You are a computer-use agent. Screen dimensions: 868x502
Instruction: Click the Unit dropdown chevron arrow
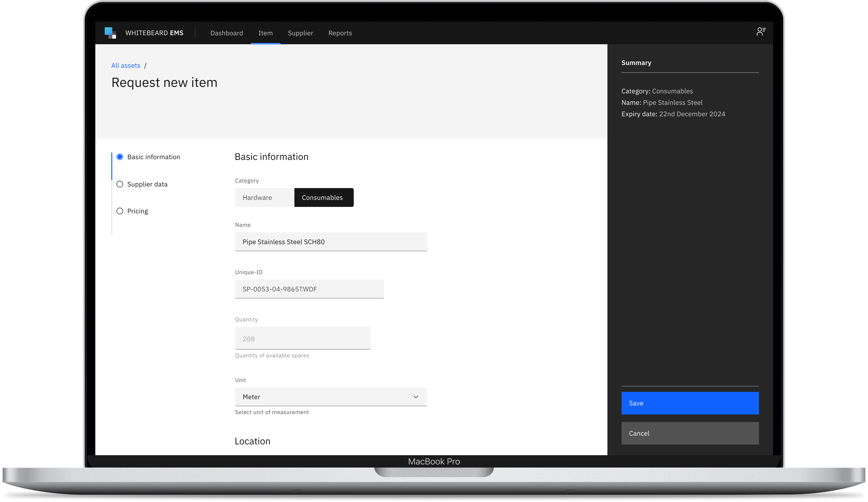[416, 397]
